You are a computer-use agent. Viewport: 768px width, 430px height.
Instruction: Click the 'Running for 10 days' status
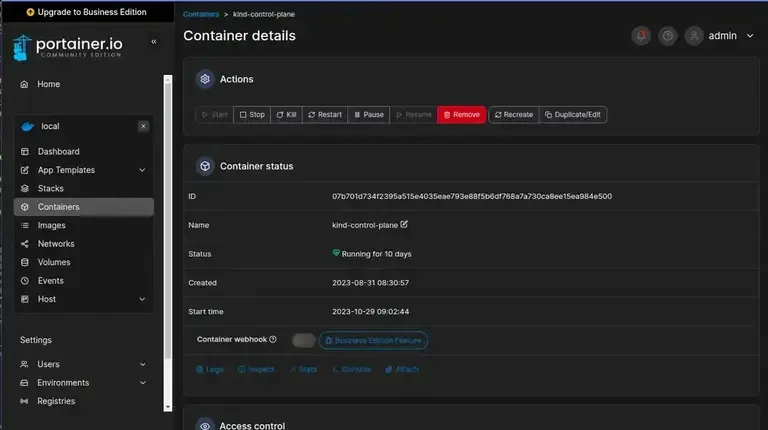pyautogui.click(x=376, y=254)
